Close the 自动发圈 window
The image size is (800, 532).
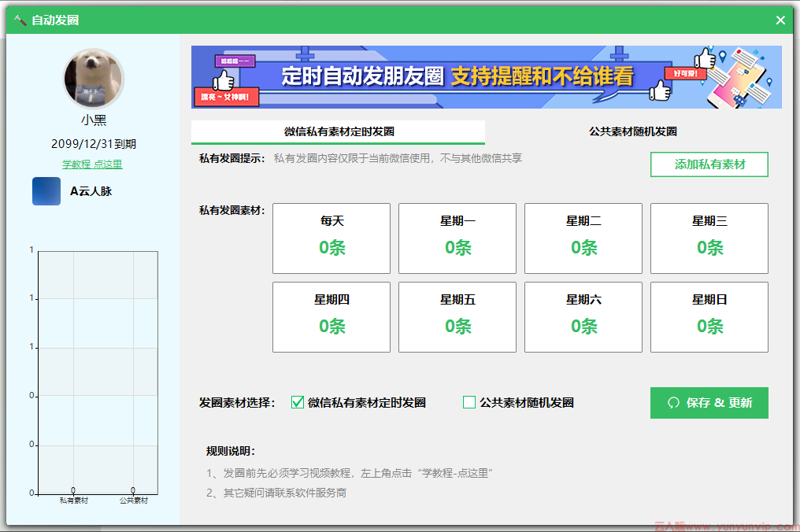click(x=780, y=20)
